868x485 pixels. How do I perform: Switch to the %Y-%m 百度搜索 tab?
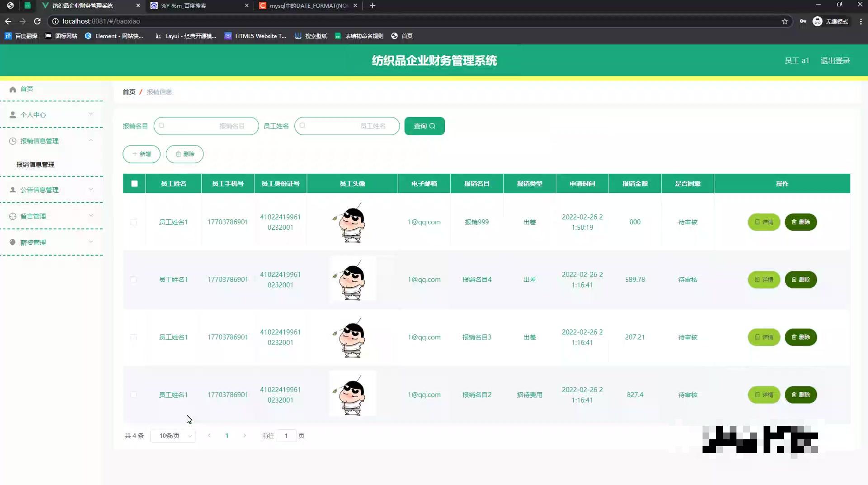pos(199,5)
